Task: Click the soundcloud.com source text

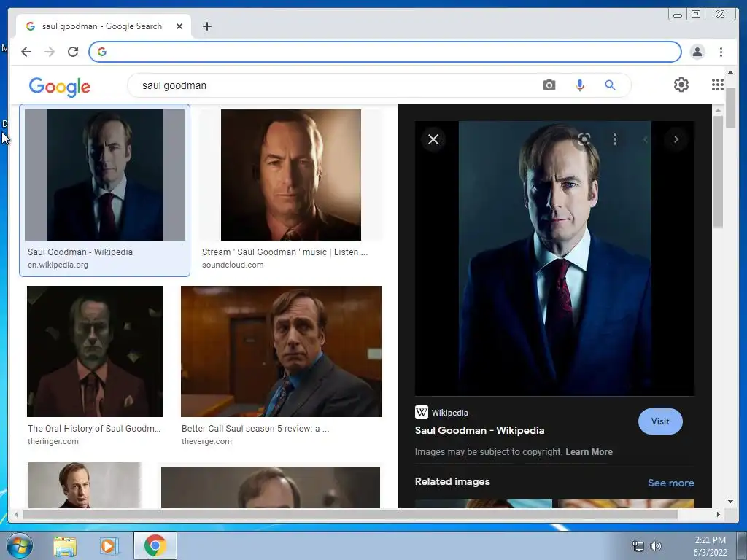Action: coord(233,265)
